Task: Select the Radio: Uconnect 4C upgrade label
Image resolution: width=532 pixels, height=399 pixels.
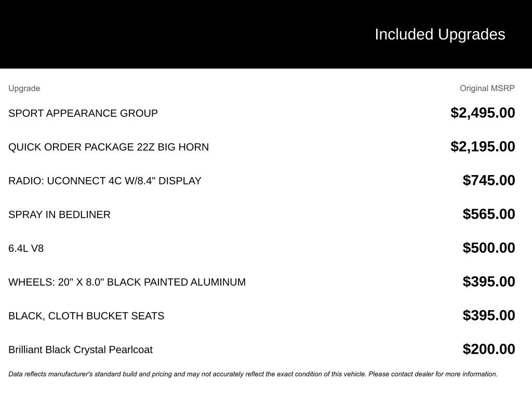Action: click(105, 181)
